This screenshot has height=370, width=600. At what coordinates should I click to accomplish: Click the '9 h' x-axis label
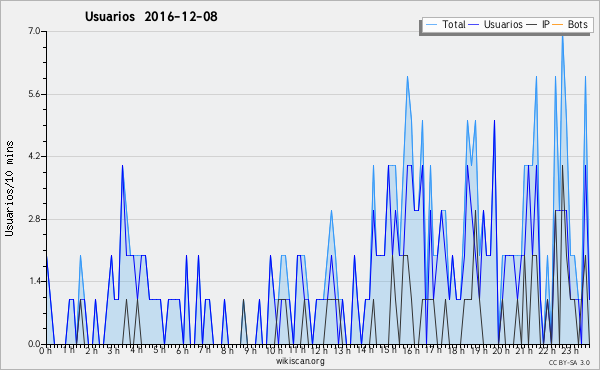point(250,350)
